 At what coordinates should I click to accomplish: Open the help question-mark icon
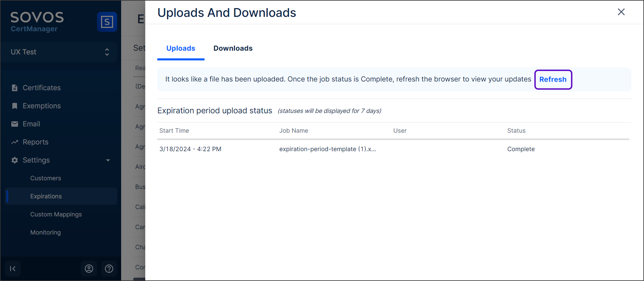109,268
